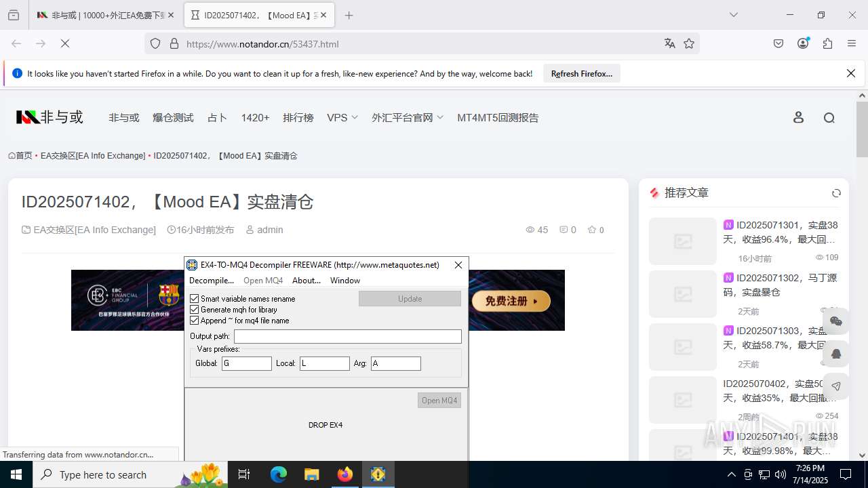This screenshot has width=868, height=488.
Task: Click the address bar URL field
Action: pos(420,43)
